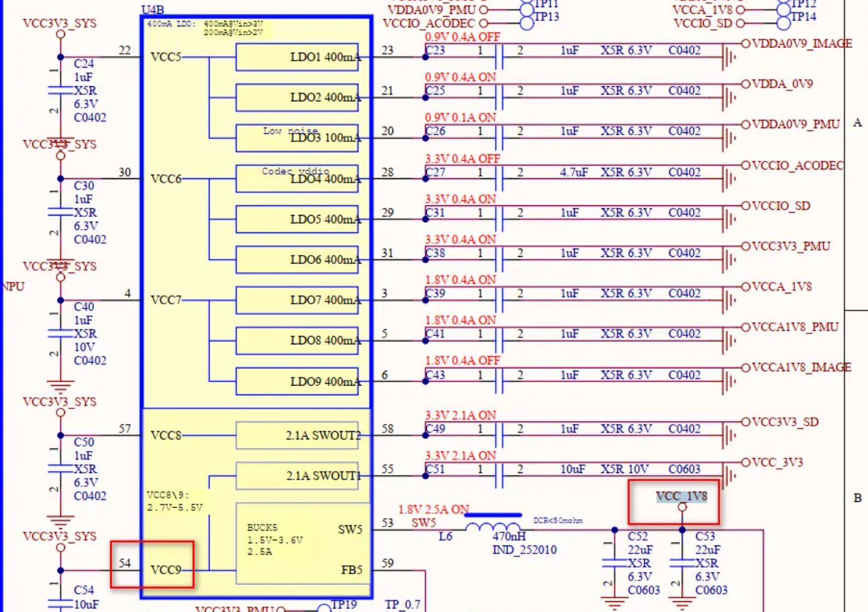Click the SW5 pin label inside BUCK5
The height and width of the screenshot is (612, 868).
pos(350,529)
